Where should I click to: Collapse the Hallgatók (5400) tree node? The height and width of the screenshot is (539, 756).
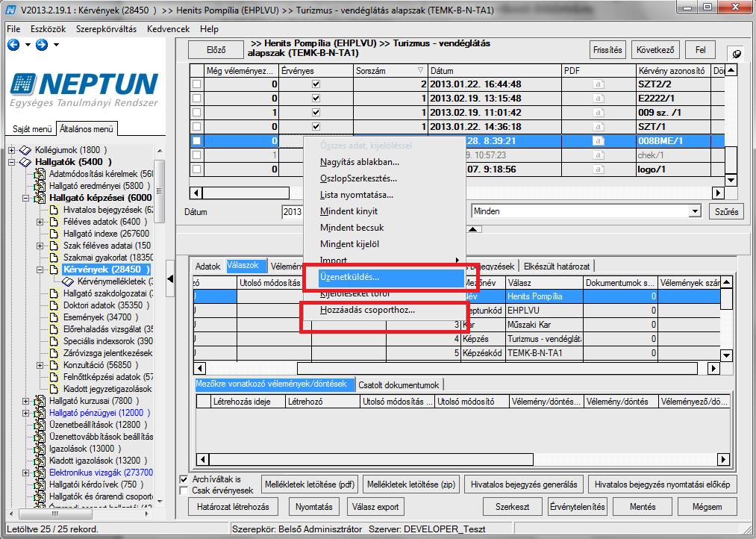(12, 162)
